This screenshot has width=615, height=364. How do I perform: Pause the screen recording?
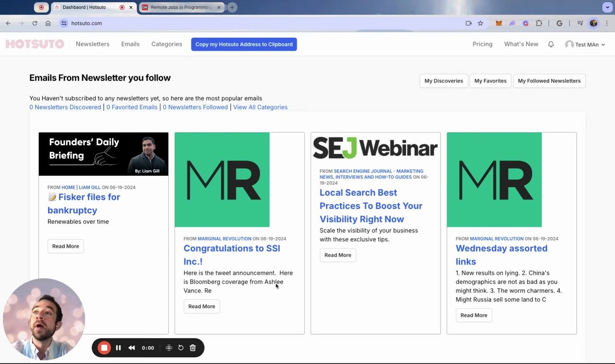[118, 348]
